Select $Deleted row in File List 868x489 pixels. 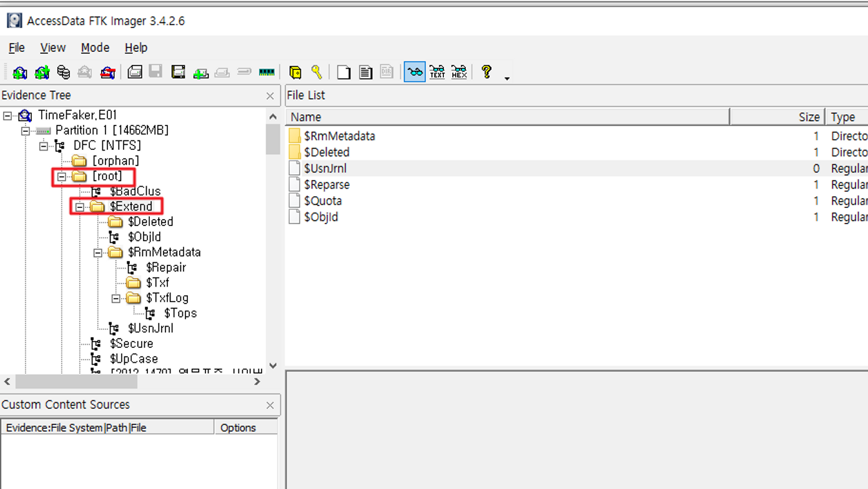[x=576, y=152]
